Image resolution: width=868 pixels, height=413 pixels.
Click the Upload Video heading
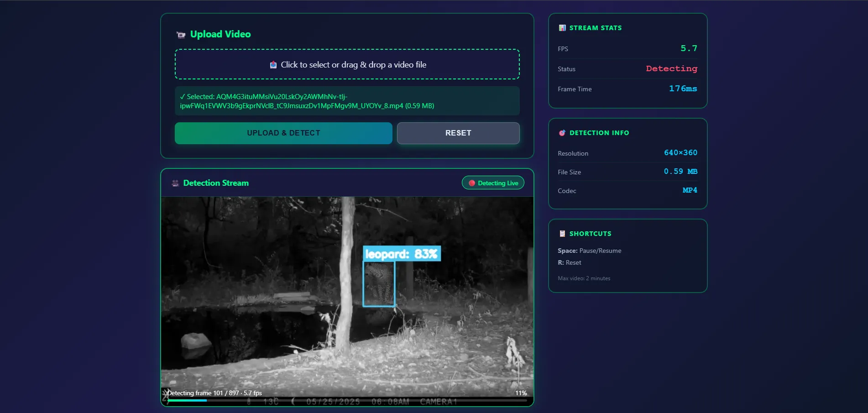tap(220, 34)
